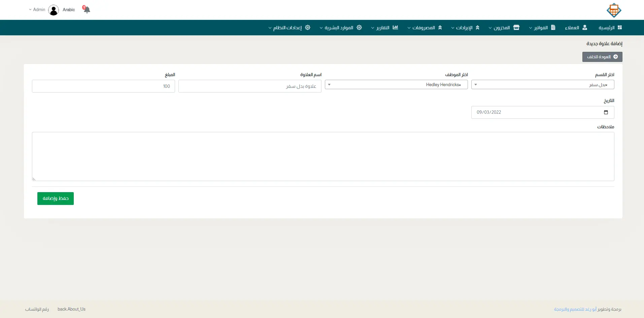Open the اختر القسم dropdown
Viewport: 644px width, 318px height.
point(542,85)
